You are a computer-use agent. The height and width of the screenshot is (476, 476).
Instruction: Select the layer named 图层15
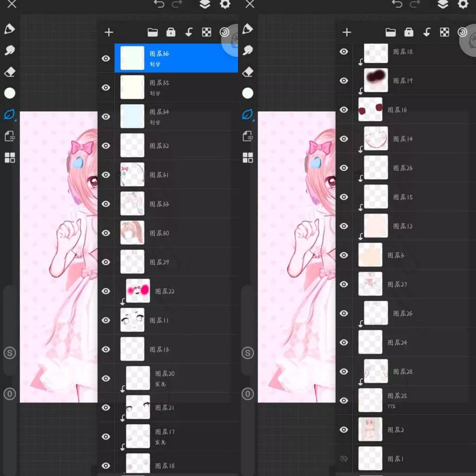coord(414,197)
